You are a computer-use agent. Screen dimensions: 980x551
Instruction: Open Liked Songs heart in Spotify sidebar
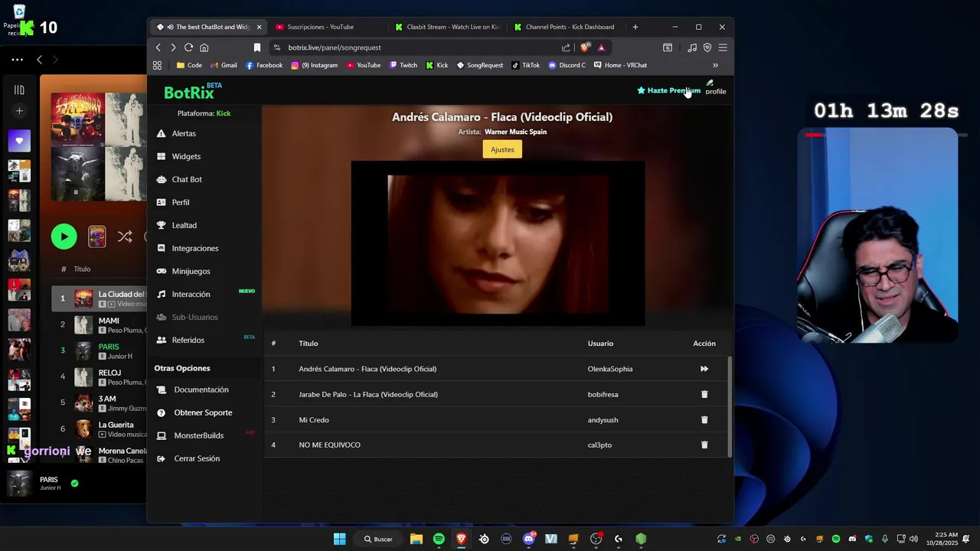19,141
